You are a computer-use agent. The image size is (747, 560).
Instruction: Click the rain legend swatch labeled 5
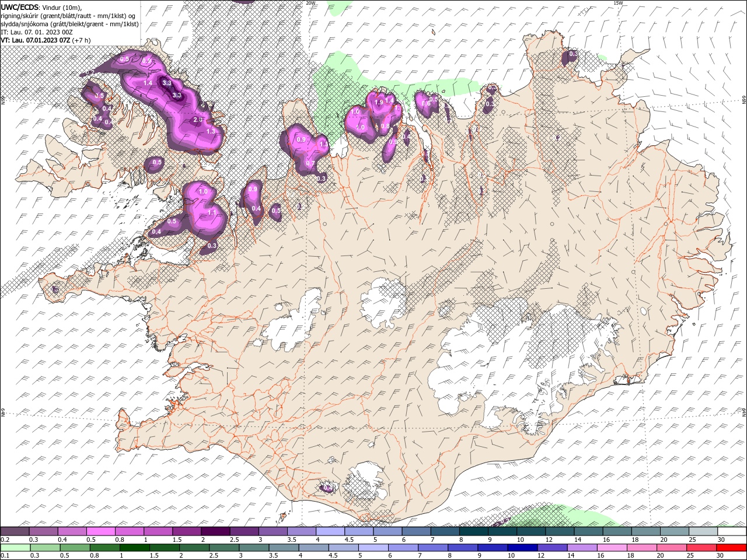(x=373, y=548)
